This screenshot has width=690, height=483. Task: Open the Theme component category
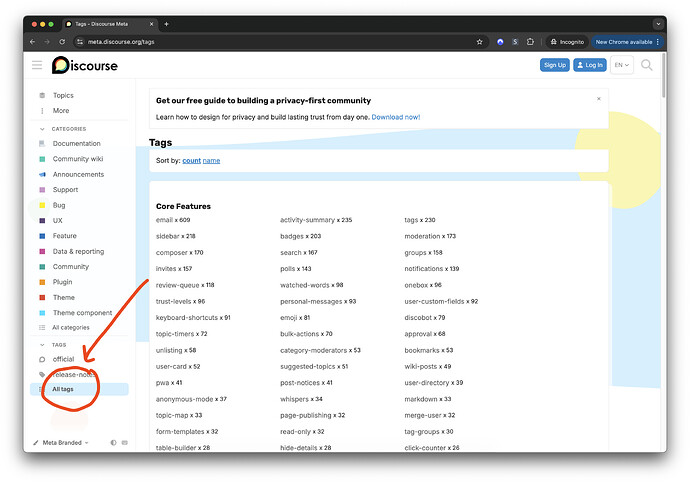[x=82, y=313]
